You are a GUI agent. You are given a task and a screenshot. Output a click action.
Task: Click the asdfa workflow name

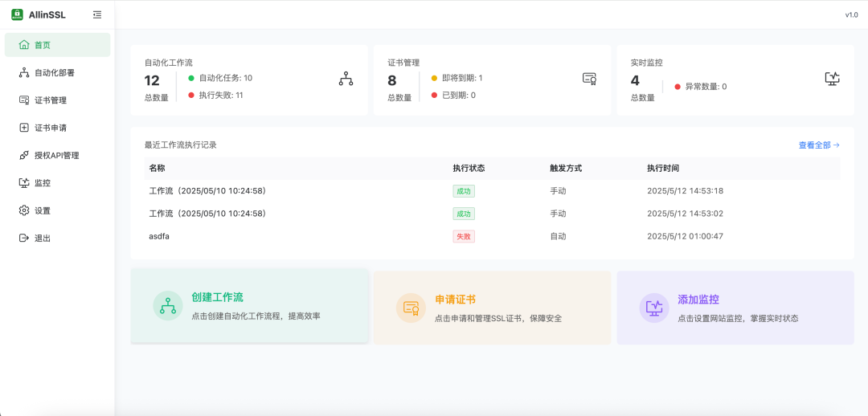[x=159, y=236]
